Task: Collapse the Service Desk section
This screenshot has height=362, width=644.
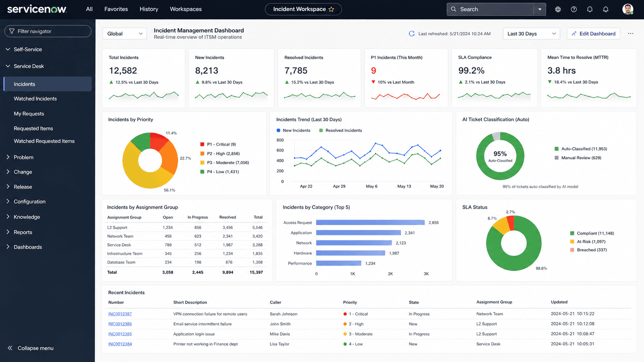Action: point(8,66)
